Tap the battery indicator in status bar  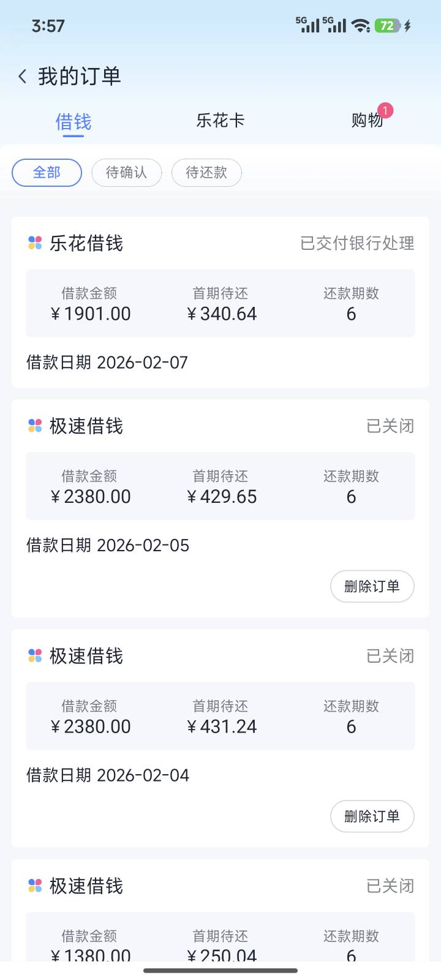[x=388, y=26]
